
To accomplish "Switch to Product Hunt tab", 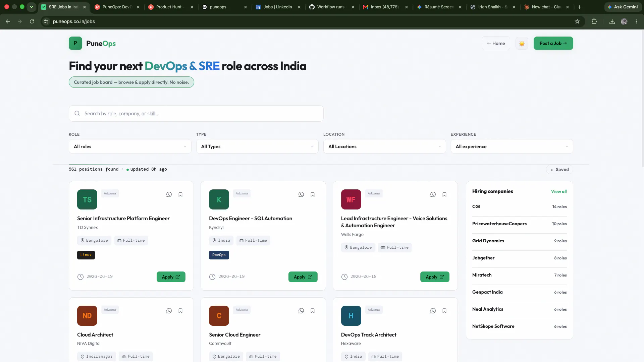I will [171, 7].
